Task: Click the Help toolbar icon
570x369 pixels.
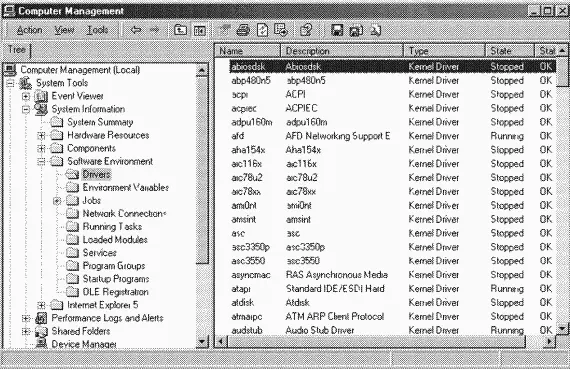Action: click(306, 30)
